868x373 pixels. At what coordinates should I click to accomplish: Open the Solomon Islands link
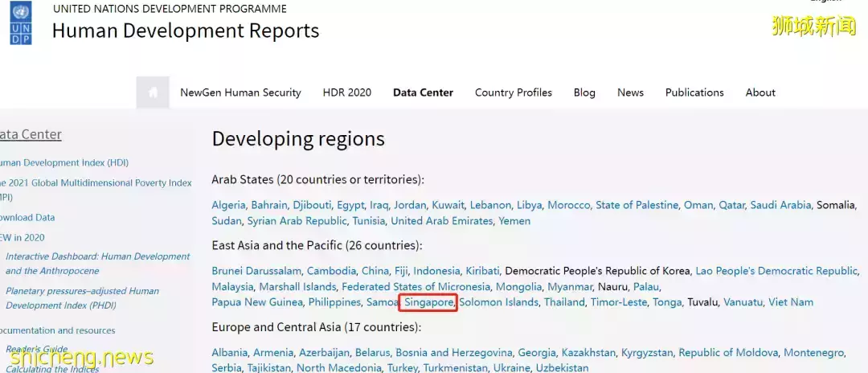click(x=498, y=302)
